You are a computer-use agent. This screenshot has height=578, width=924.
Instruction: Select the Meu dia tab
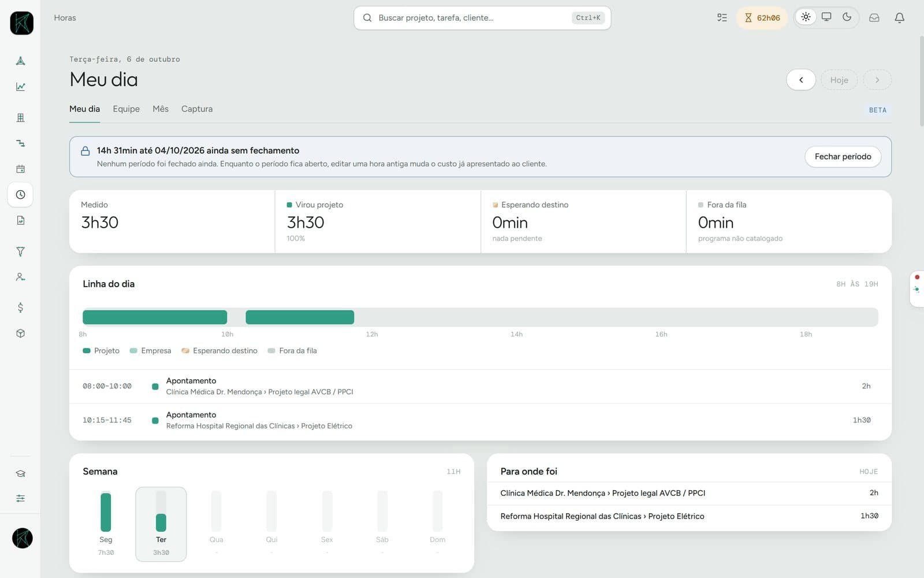(84, 109)
